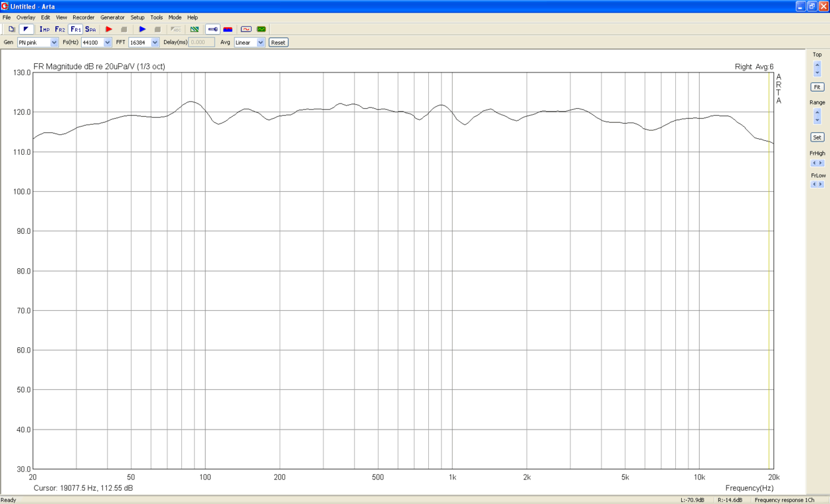
Task: Switch to FR2 dual-channel frequency response mode
Action: 60,29
